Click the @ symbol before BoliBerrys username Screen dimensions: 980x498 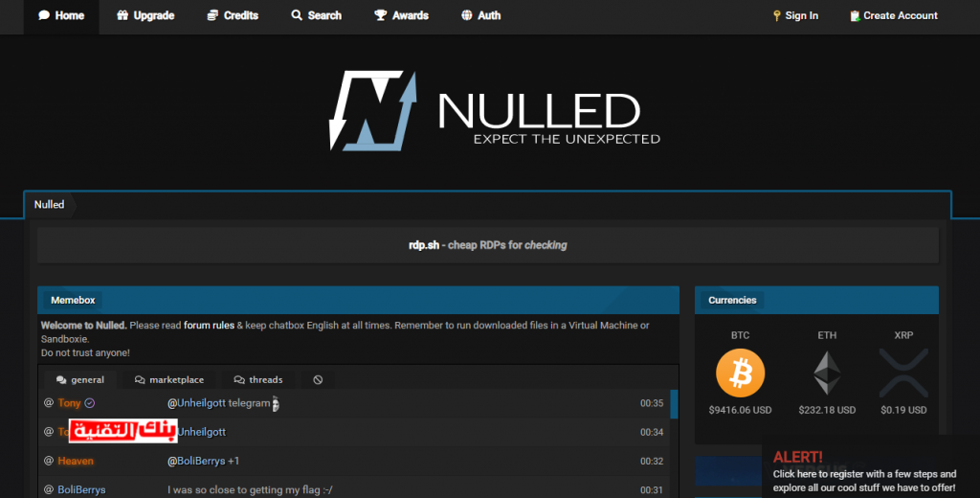[x=48, y=490]
